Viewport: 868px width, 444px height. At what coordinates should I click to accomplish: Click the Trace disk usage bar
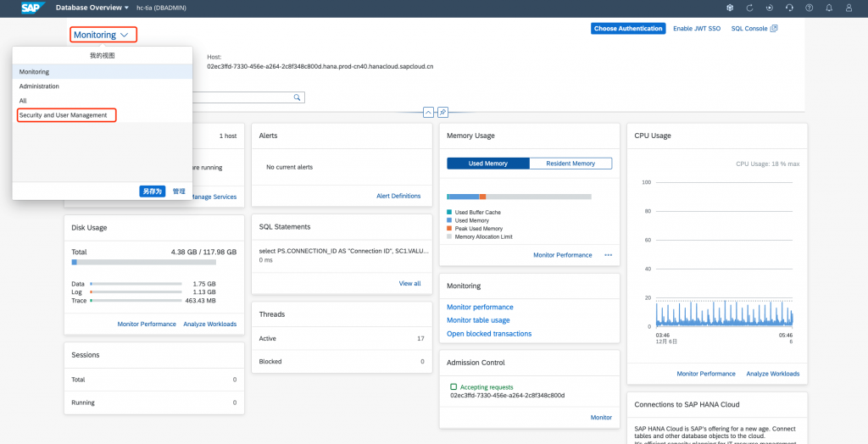click(x=136, y=301)
